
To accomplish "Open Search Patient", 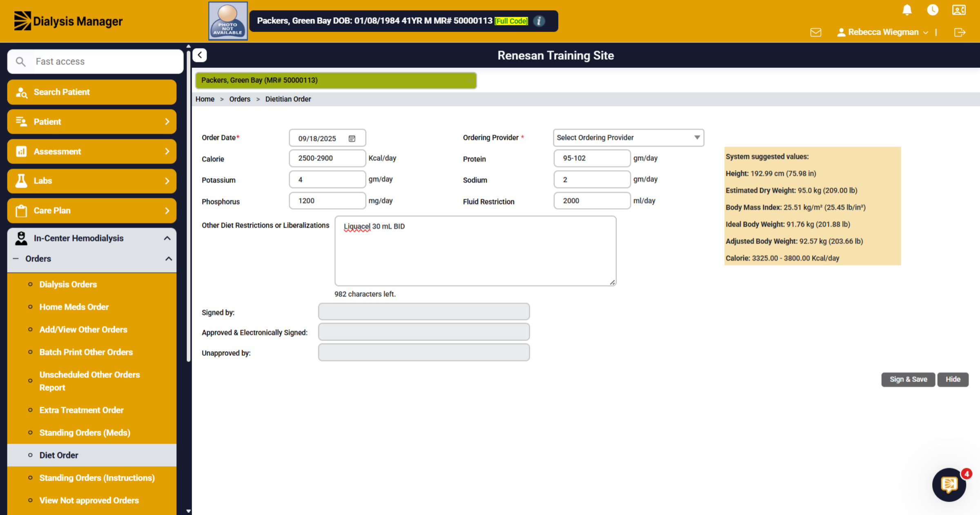I will (x=92, y=92).
